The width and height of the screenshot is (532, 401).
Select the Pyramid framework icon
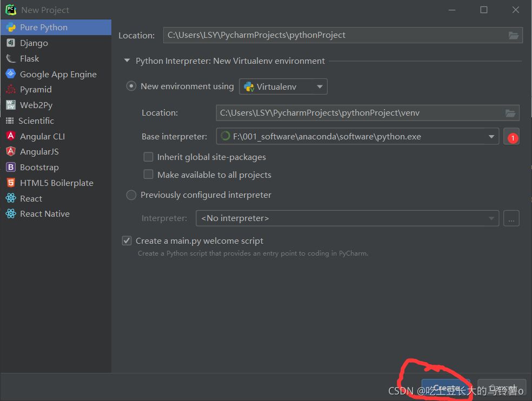11,89
